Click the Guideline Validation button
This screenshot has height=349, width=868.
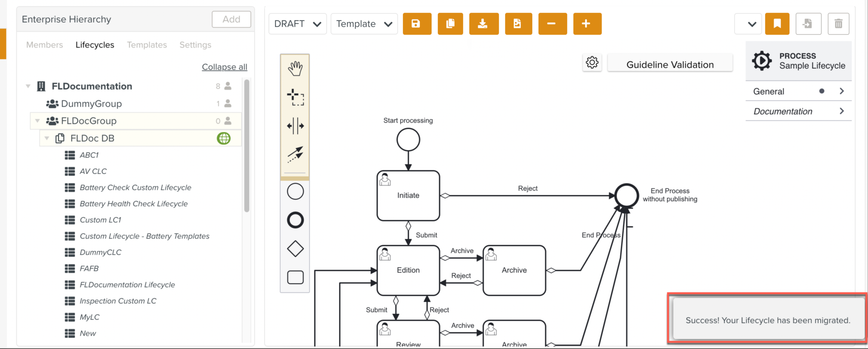tap(670, 65)
